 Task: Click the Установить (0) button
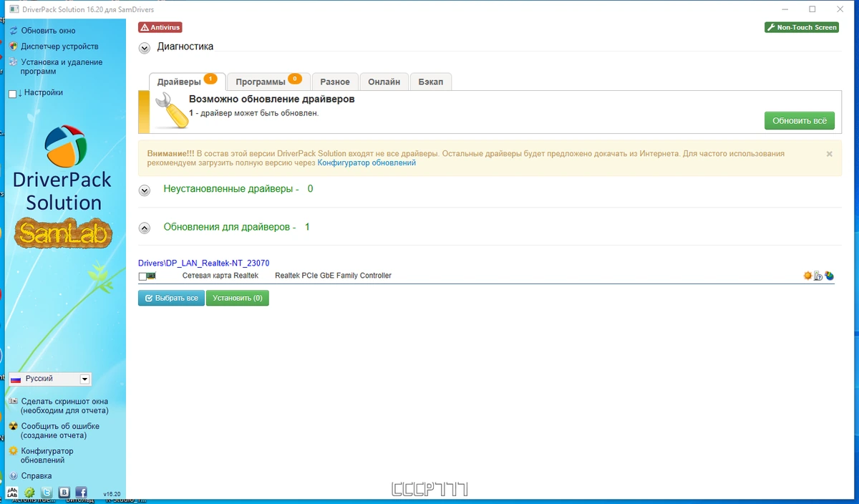click(x=238, y=298)
